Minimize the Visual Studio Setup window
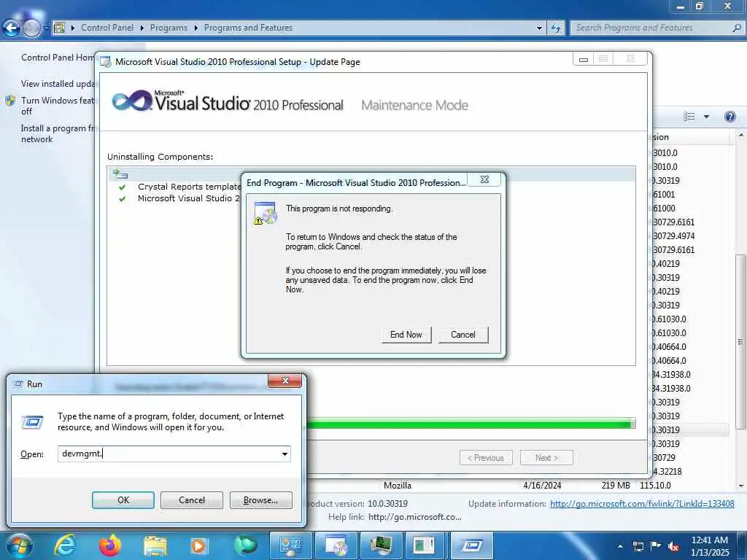Viewport: 747px width, 560px height. pos(583,59)
